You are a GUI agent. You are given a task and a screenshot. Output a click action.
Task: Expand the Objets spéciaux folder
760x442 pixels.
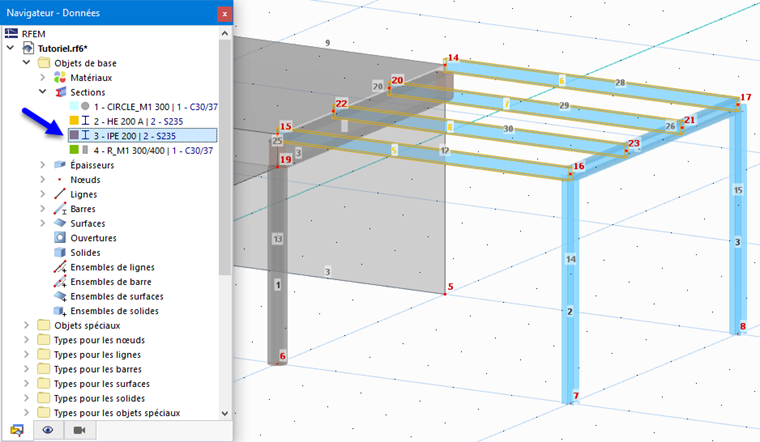27,325
